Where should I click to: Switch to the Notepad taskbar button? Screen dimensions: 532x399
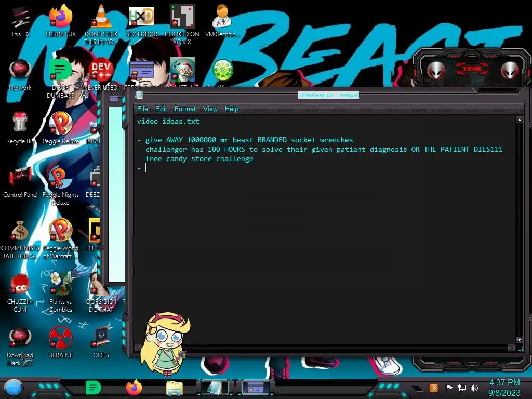click(x=215, y=388)
